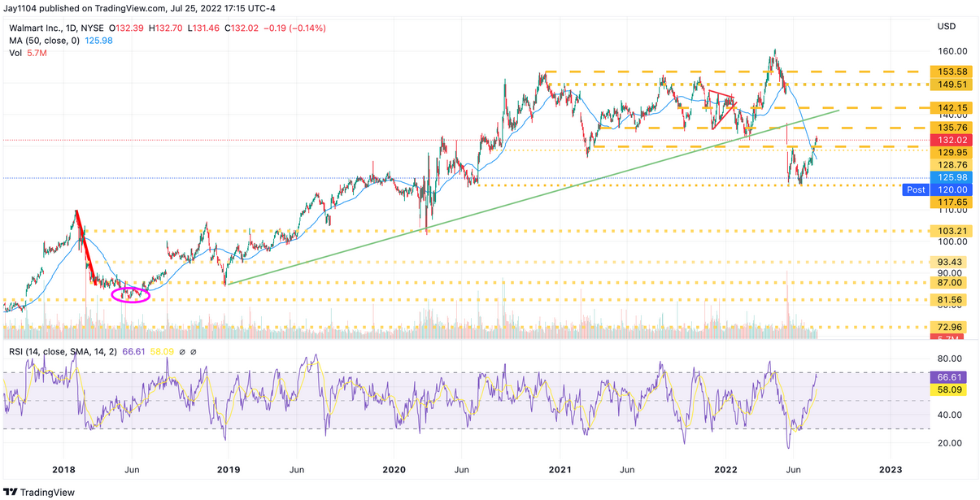The width and height of the screenshot is (980, 500).
Task: Select the MA (50, close, 0) indicator legend
Action: tap(44, 41)
